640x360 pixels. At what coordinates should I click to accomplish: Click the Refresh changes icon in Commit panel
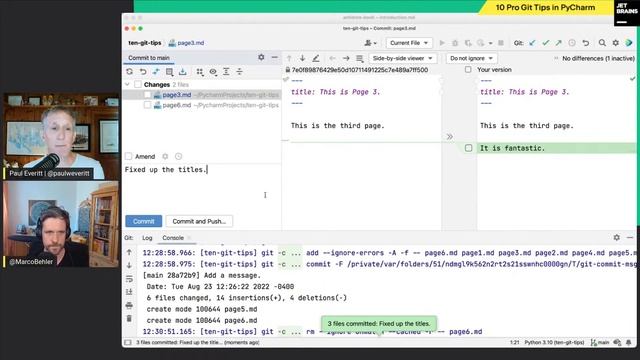coord(129,71)
